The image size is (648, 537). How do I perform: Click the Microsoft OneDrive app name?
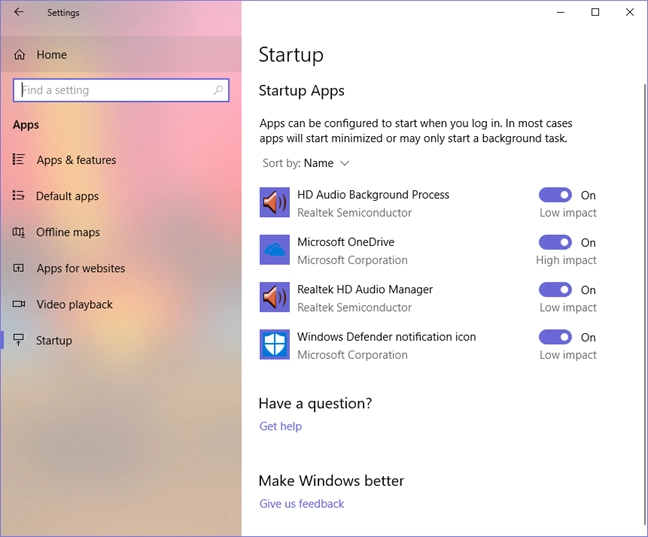click(x=345, y=242)
